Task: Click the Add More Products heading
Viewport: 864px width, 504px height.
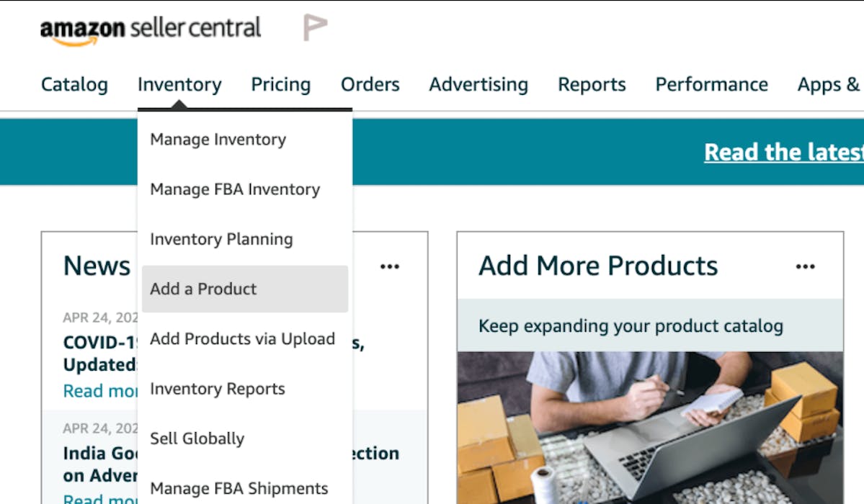Action: click(x=598, y=266)
